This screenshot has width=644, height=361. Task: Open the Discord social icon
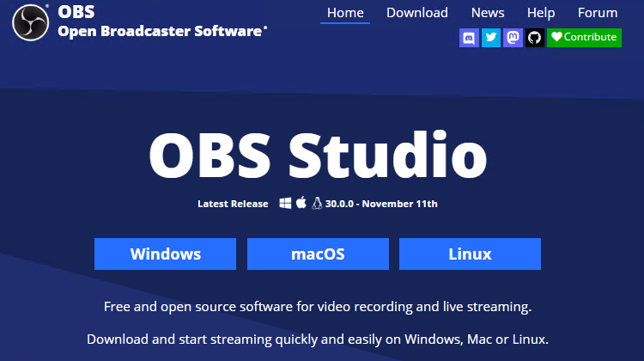point(469,38)
